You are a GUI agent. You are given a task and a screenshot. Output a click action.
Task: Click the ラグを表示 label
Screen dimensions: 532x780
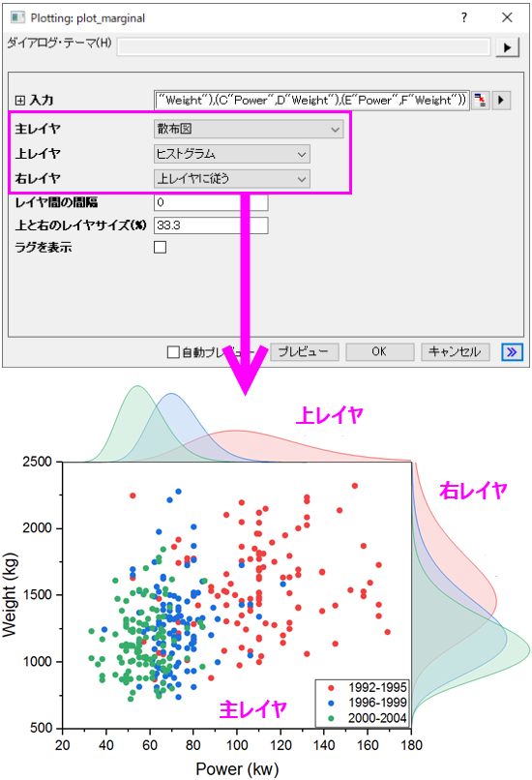pyautogui.click(x=44, y=247)
